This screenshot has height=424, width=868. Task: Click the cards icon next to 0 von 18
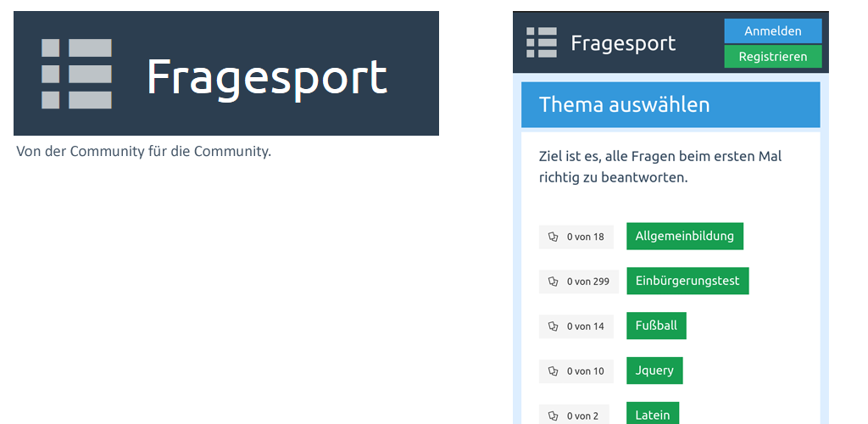[553, 237]
